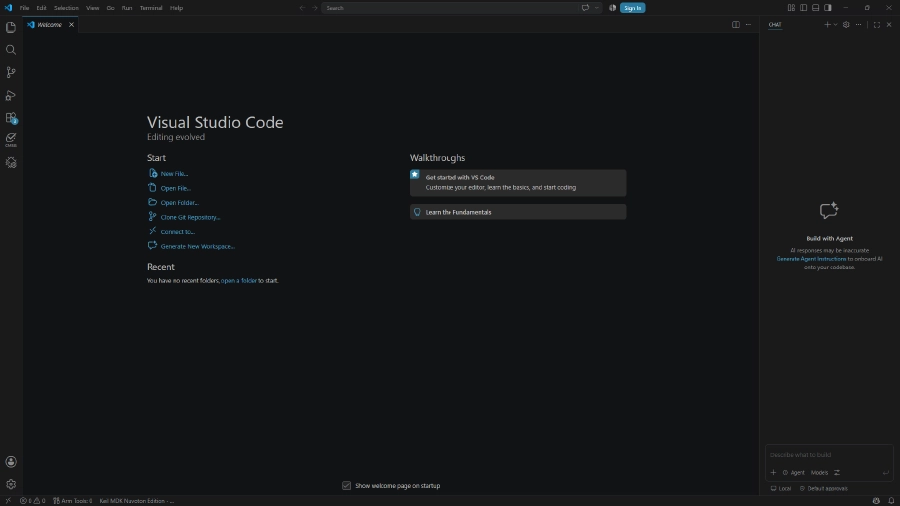Click the remote window icon in status bar

coord(8,501)
